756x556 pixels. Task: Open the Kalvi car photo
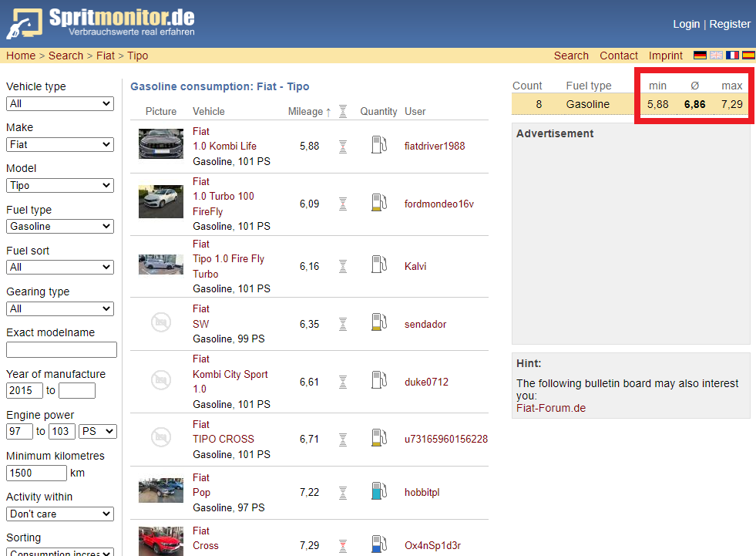pos(161,265)
